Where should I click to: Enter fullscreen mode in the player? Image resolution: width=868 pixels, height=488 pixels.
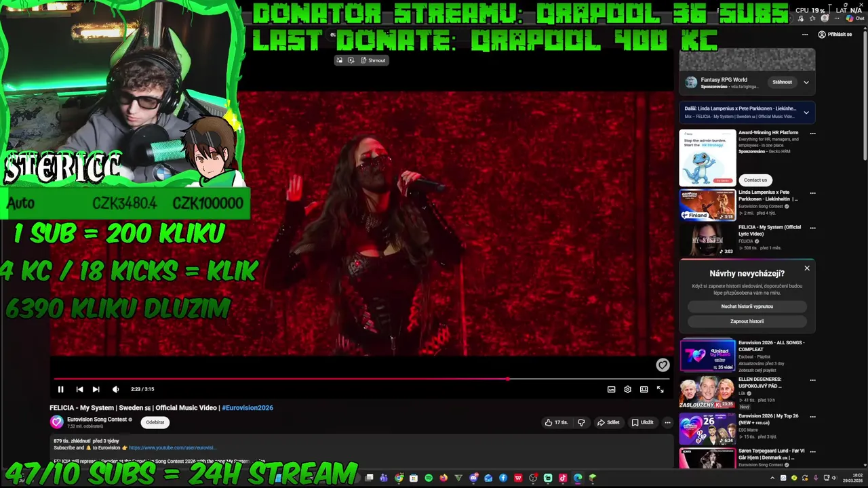(660, 389)
